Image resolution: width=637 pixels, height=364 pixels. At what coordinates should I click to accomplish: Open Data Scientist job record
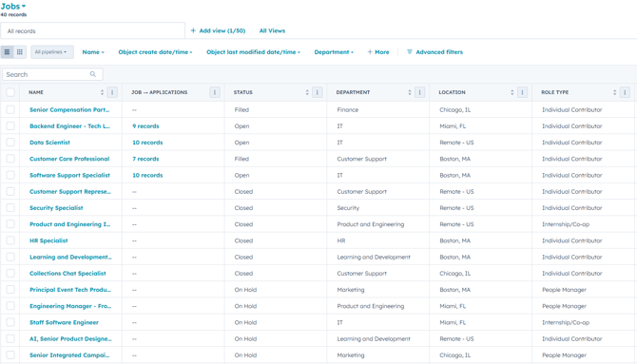coord(49,143)
